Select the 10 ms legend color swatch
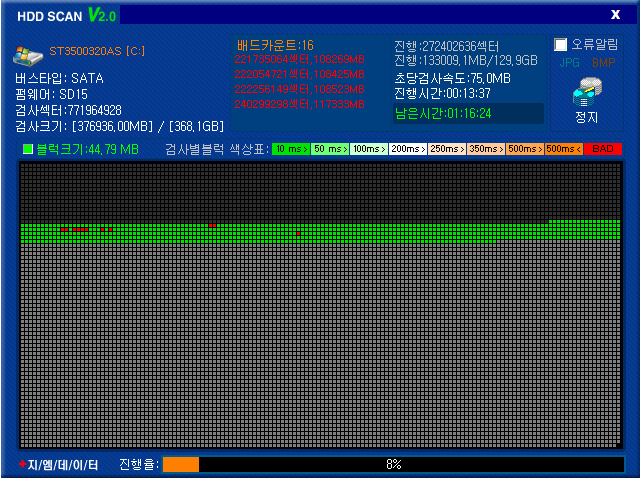The image size is (640, 478). coord(291,149)
